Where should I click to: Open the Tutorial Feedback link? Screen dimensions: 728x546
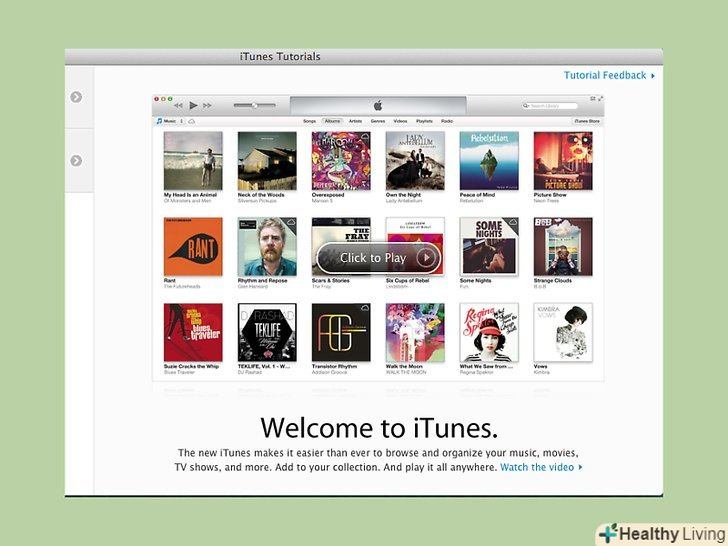pos(609,75)
